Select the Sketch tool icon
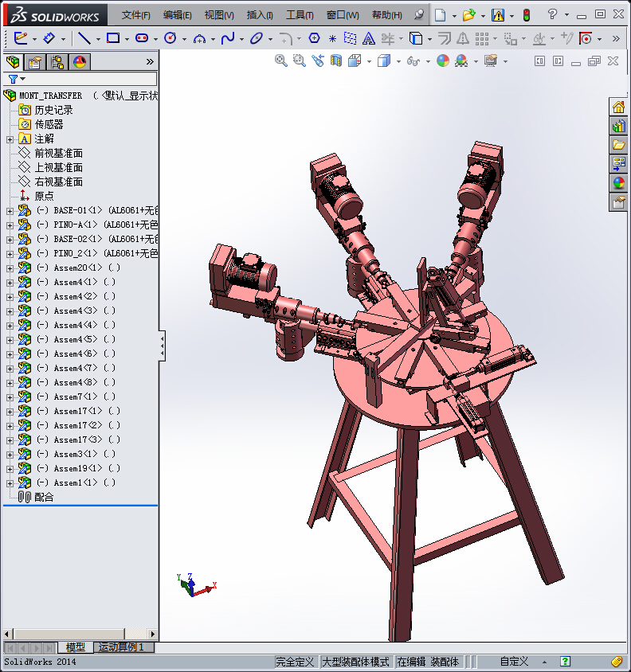The image size is (631, 672). click(21, 38)
